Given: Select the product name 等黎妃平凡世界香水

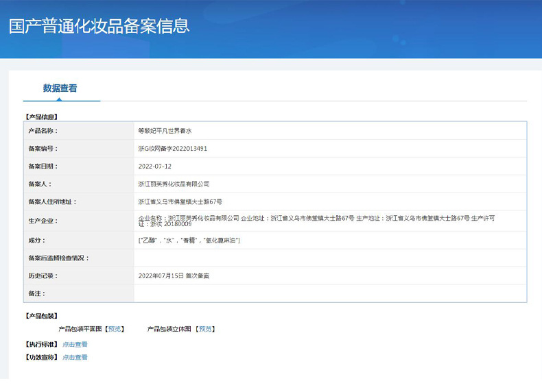Looking at the screenshot, I should click(165, 131).
